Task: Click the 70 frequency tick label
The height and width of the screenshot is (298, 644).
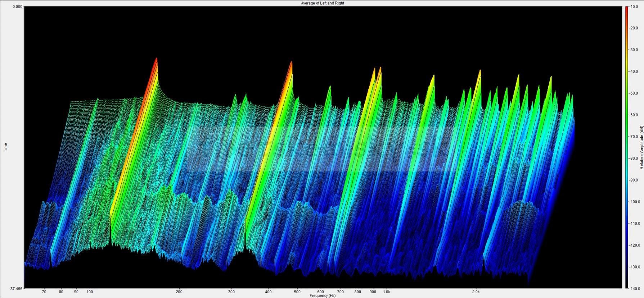Action: [44, 292]
